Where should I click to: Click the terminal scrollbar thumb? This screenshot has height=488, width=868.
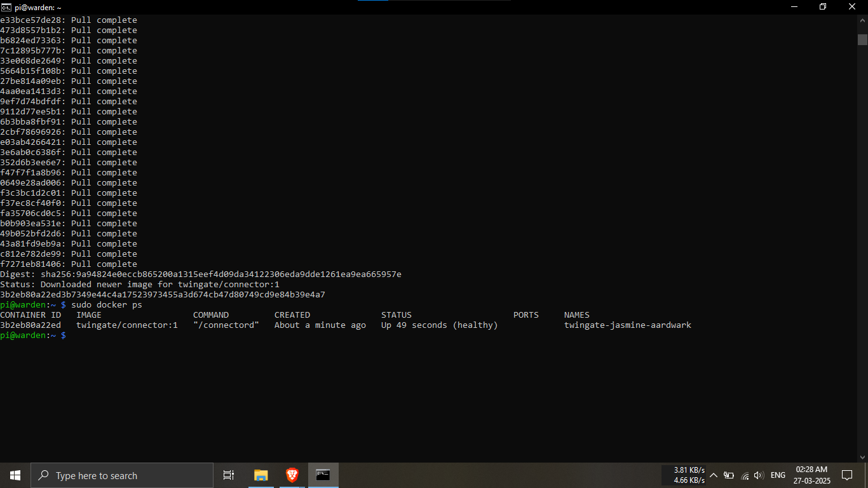click(x=862, y=39)
